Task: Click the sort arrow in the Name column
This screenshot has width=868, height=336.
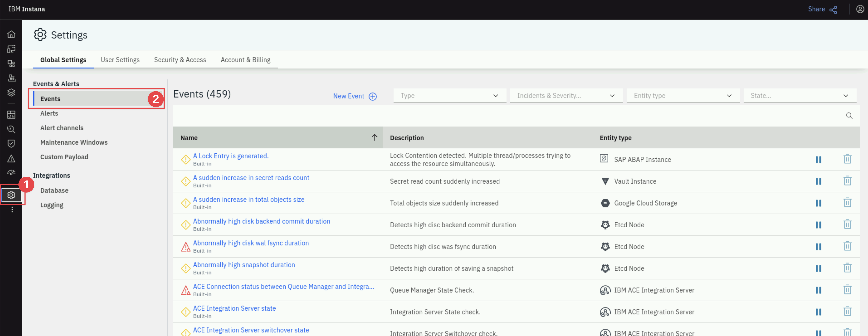Action: coord(374,137)
